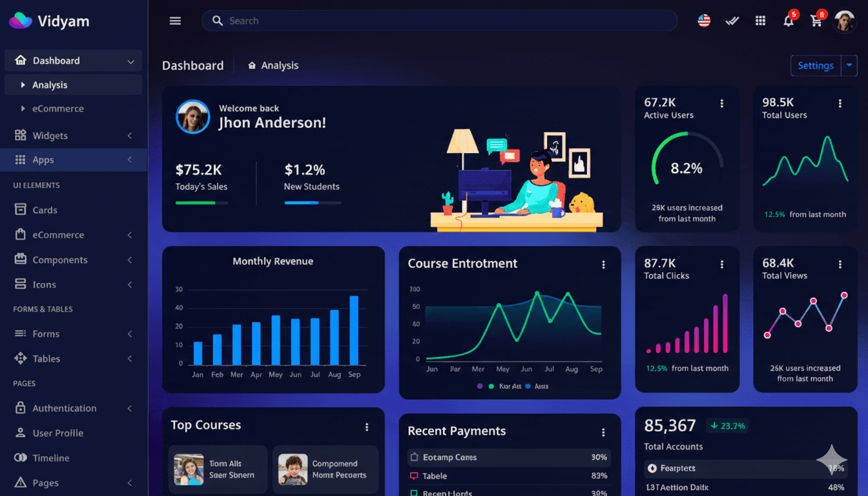Open the Settings split dropdown arrow

pyautogui.click(x=849, y=65)
